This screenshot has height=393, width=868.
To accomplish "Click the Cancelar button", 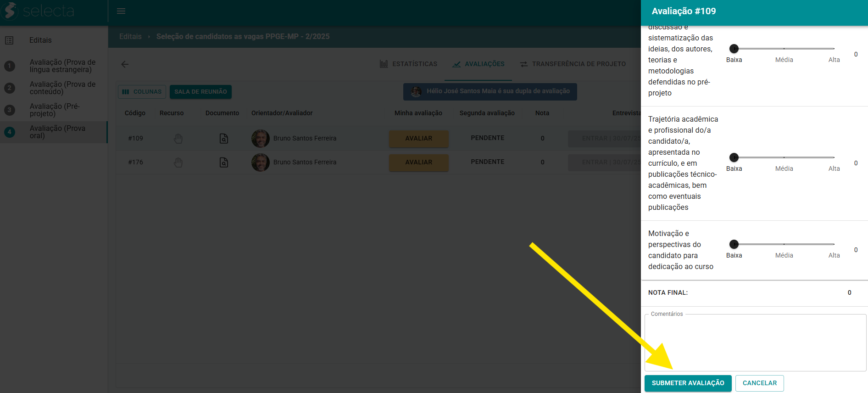I will tap(760, 383).
